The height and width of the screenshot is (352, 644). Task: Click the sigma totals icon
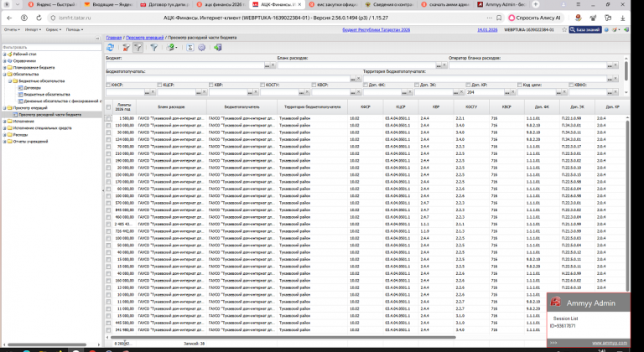(x=190, y=48)
